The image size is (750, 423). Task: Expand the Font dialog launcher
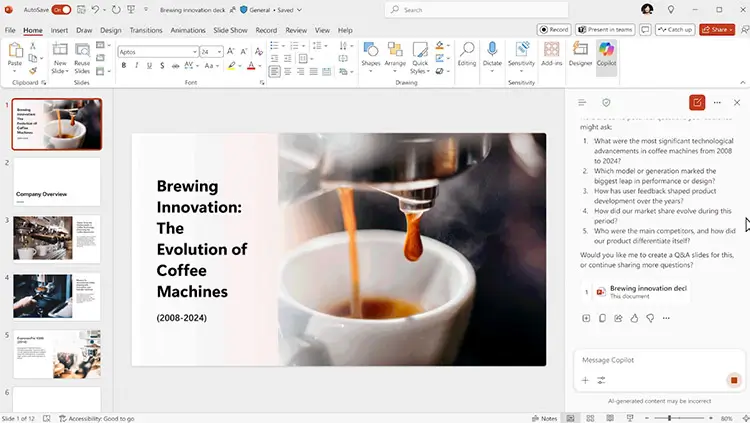262,83
